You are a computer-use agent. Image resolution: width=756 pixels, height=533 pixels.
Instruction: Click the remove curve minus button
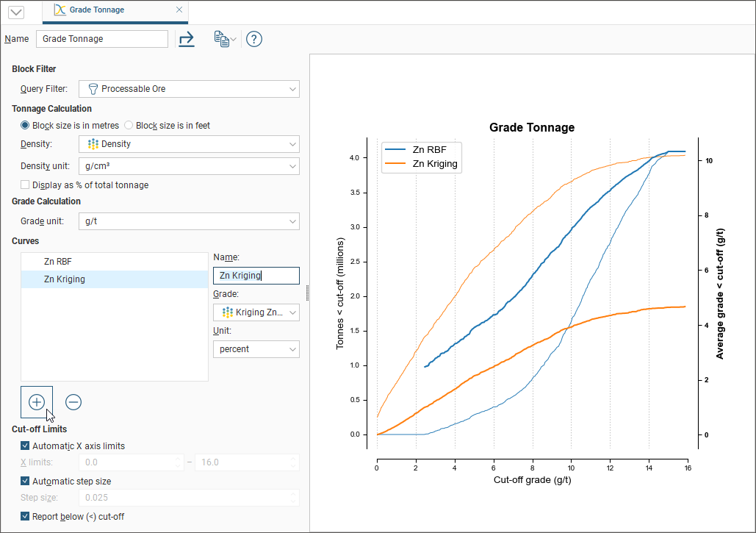pos(73,401)
